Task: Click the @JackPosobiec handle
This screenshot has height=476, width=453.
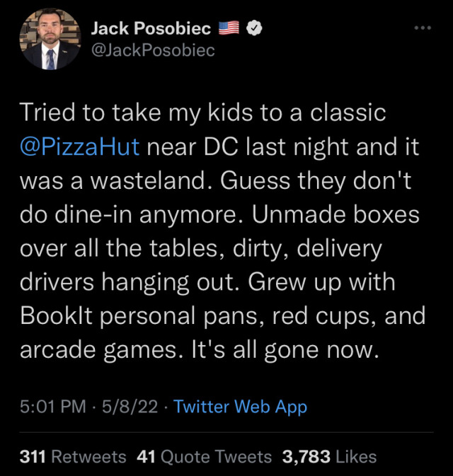Action: pyautogui.click(x=152, y=50)
